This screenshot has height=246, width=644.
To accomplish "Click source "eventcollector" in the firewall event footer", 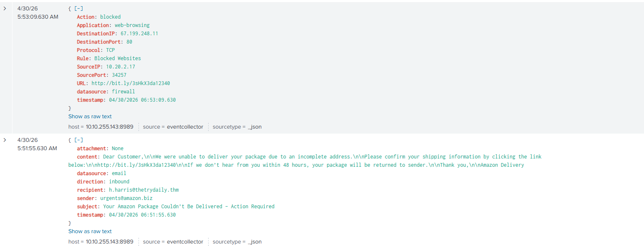I will [185, 127].
